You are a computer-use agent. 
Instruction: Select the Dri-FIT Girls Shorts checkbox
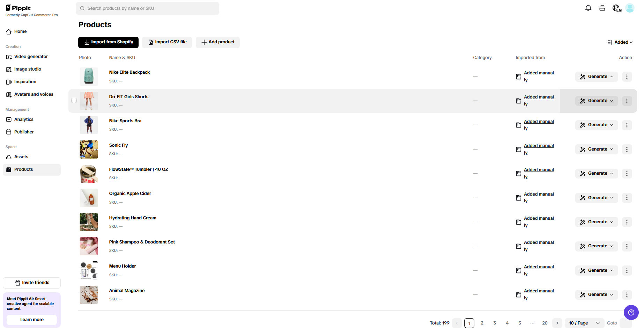pyautogui.click(x=74, y=100)
